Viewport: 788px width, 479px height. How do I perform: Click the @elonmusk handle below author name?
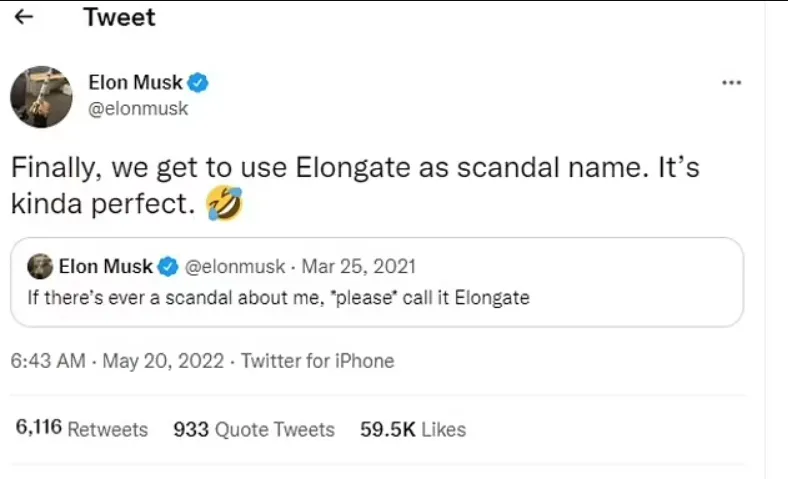pos(138,109)
